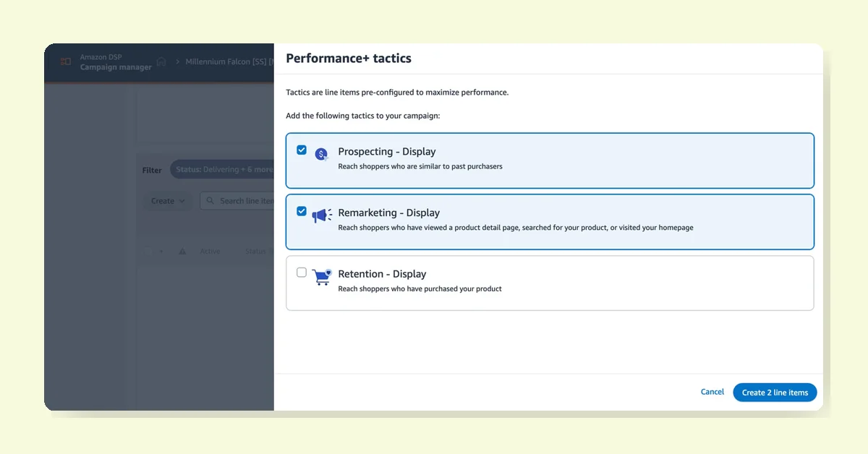The width and height of the screenshot is (868, 454).
Task: Click the Prospecting dollar-sign icon
Action: click(x=322, y=154)
